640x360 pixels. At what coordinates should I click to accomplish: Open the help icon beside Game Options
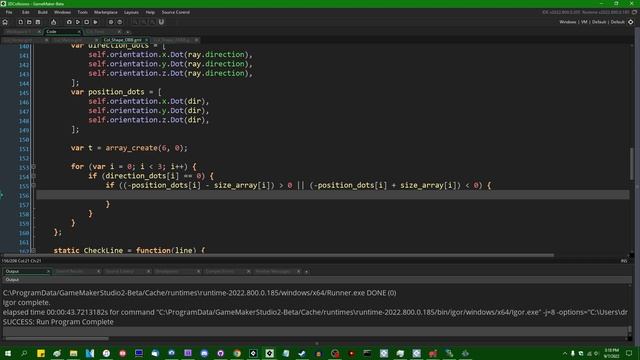pos(120,22)
